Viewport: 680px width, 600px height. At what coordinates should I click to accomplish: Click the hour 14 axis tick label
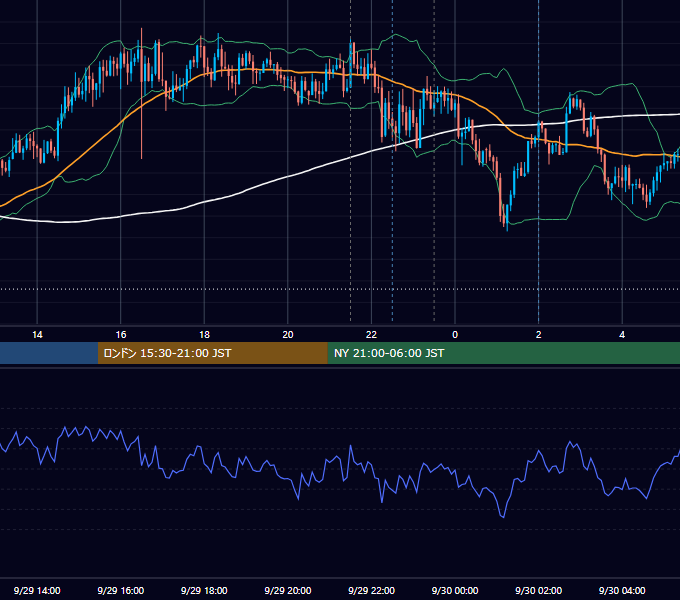pyautogui.click(x=37, y=335)
